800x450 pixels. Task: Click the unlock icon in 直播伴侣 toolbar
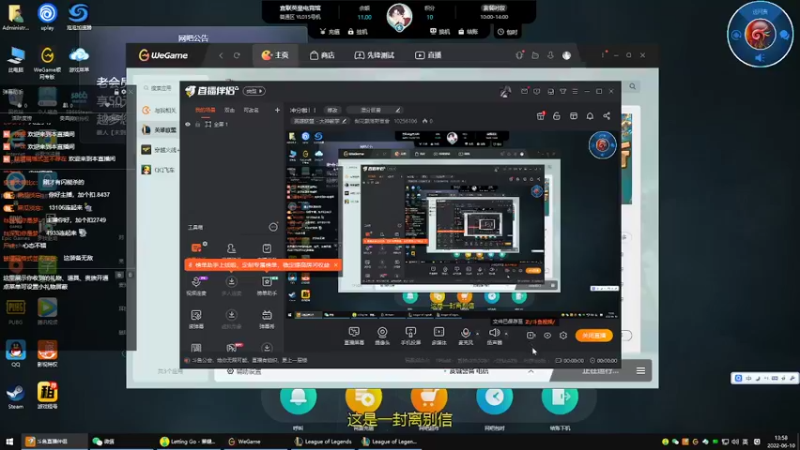[557, 116]
